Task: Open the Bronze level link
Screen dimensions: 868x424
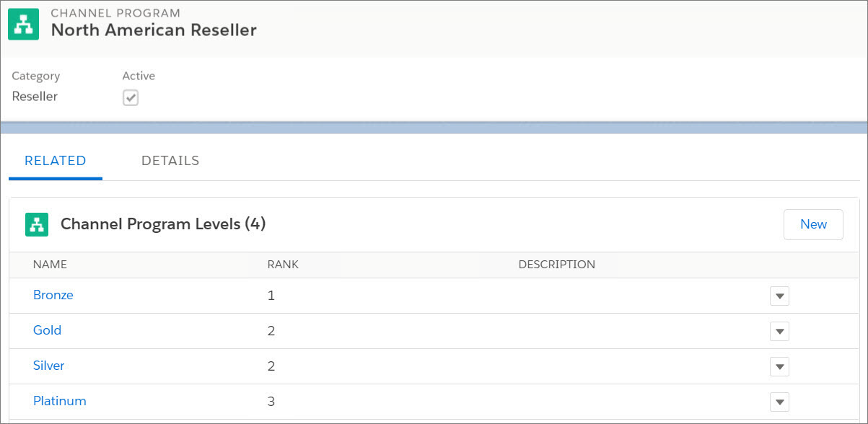Action: (53, 295)
